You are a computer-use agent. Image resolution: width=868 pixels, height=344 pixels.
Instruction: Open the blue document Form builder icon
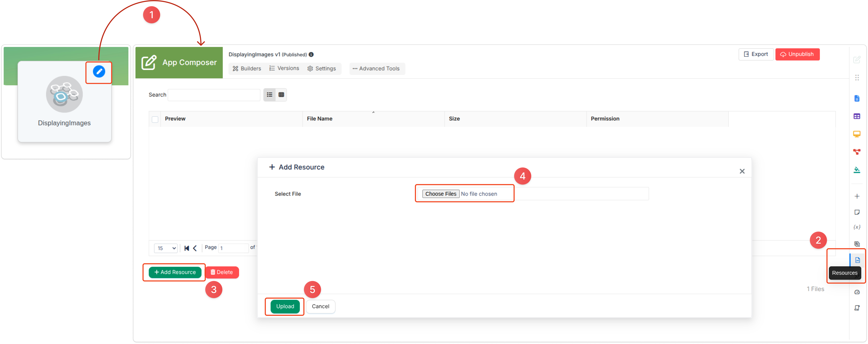tap(857, 98)
